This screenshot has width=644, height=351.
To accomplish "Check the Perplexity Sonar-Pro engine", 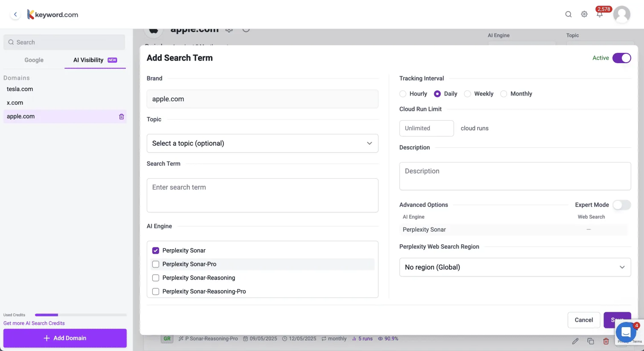I will (156, 264).
